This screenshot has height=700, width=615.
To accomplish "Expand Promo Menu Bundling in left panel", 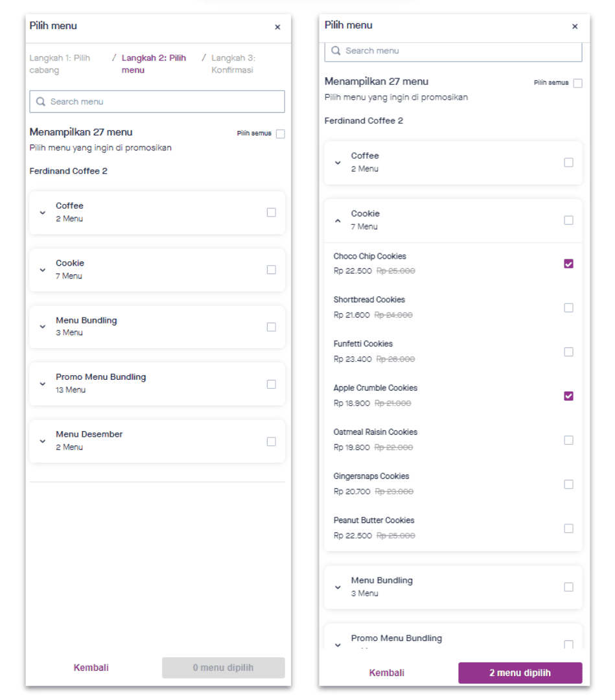I will pyautogui.click(x=42, y=384).
